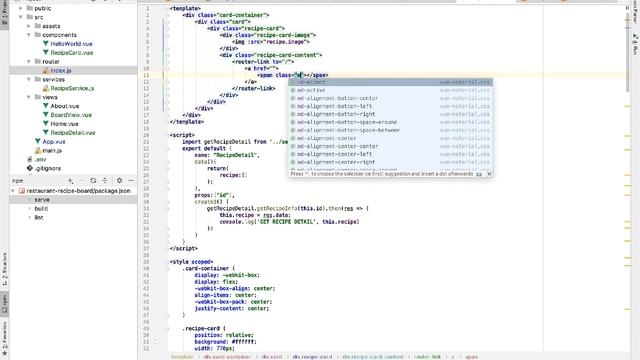Open HelloWorld.vue in the project tree
The height and width of the screenshot is (360, 640).
click(71, 44)
